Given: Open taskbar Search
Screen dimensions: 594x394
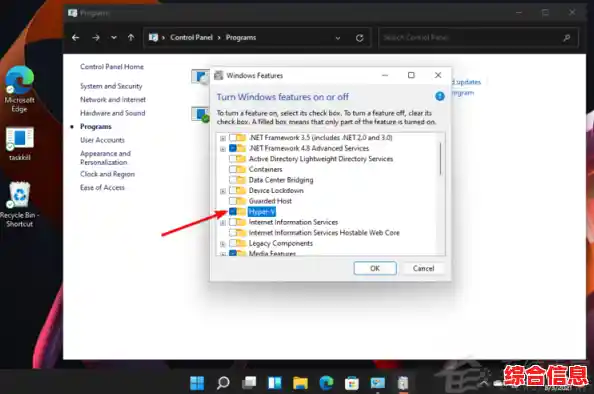Looking at the screenshot, I should click(223, 383).
